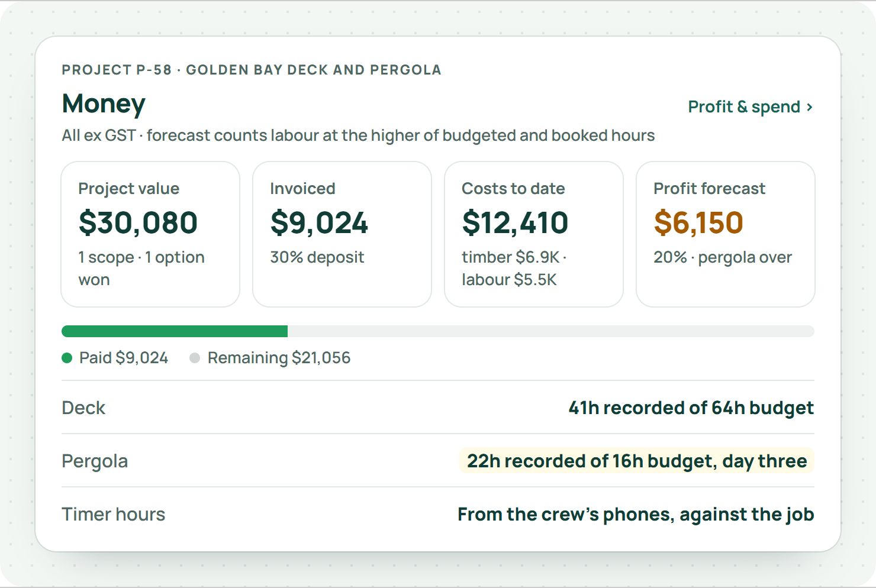Click the project P-58 header line
The width and height of the screenshot is (876, 588).
252,70
